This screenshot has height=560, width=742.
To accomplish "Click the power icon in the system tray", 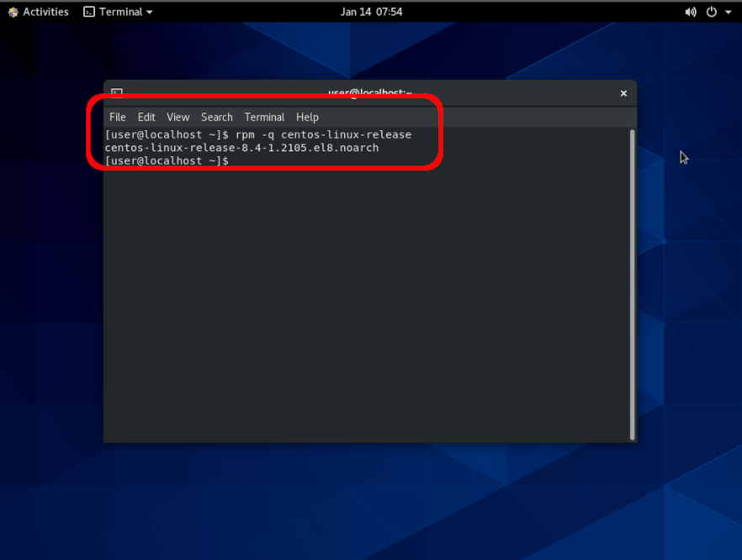I will (712, 12).
